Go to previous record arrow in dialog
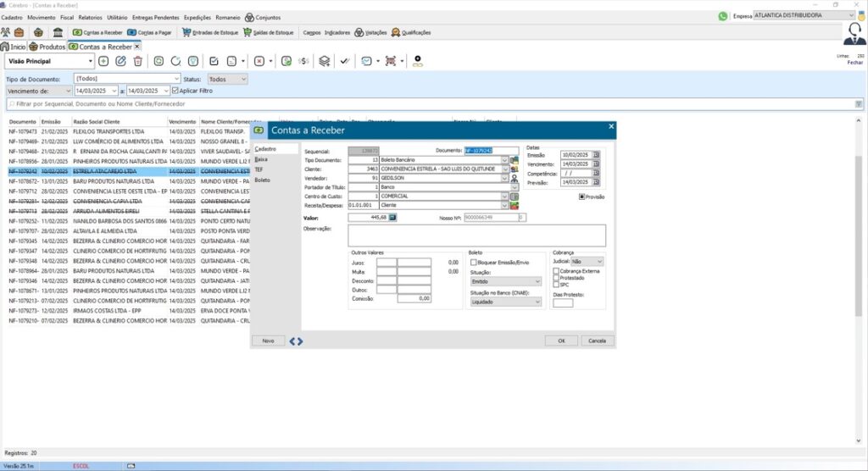This screenshot has width=868, height=471. pyautogui.click(x=292, y=341)
